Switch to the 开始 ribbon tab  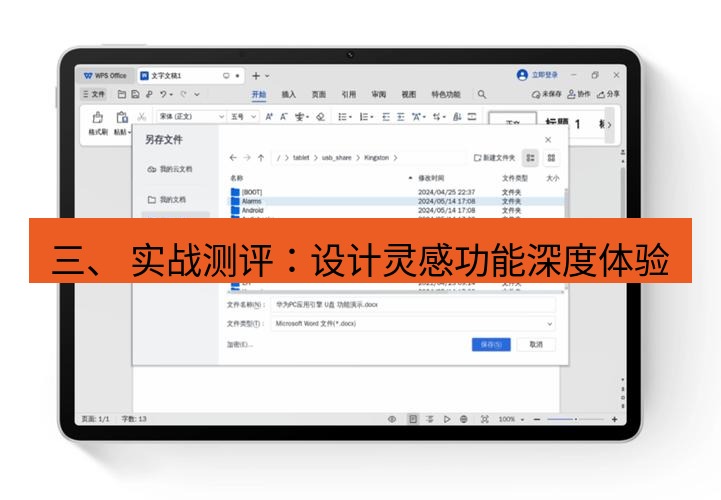pos(259,94)
